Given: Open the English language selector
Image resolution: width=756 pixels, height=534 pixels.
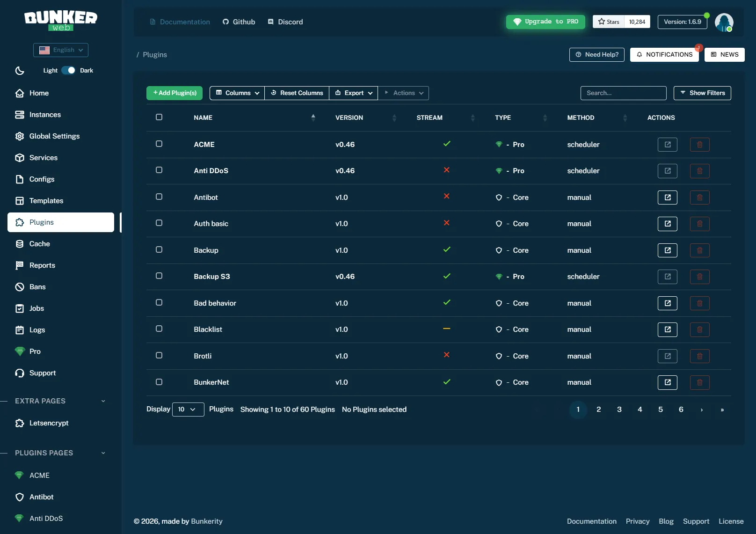Looking at the screenshot, I should 60,50.
